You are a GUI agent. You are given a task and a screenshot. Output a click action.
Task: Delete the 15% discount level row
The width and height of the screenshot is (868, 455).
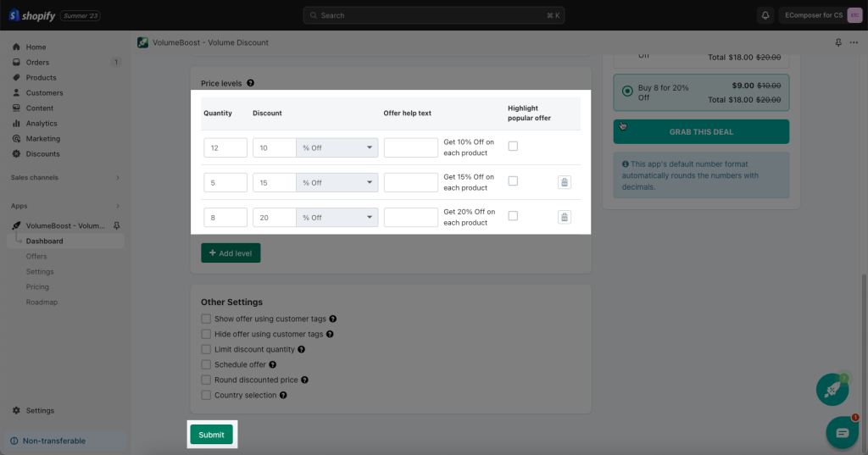(x=564, y=182)
